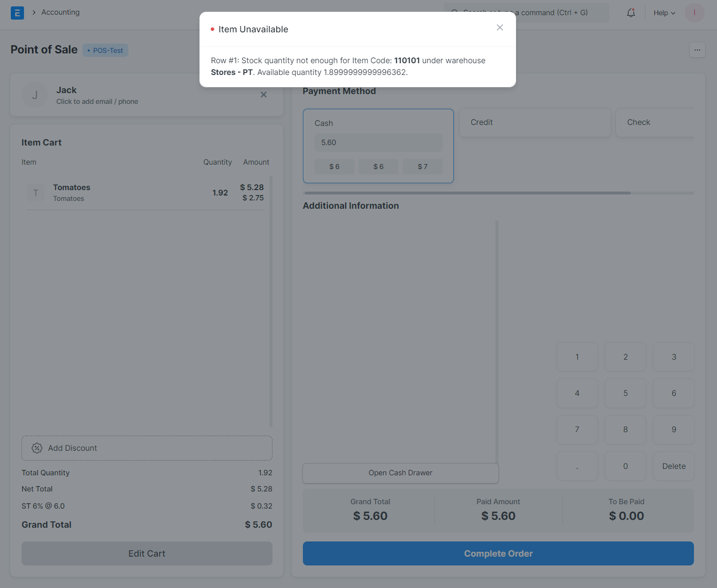Click the Add Discount icon
The width and height of the screenshot is (717, 588).
[37, 448]
